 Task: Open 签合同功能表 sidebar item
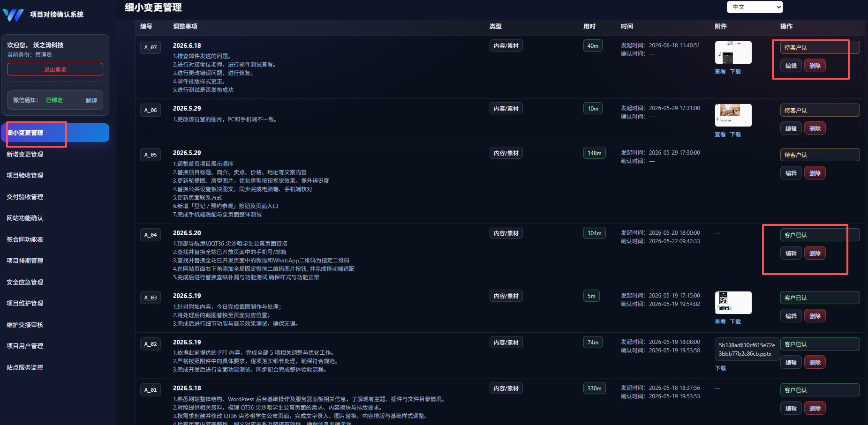pyautogui.click(x=25, y=239)
